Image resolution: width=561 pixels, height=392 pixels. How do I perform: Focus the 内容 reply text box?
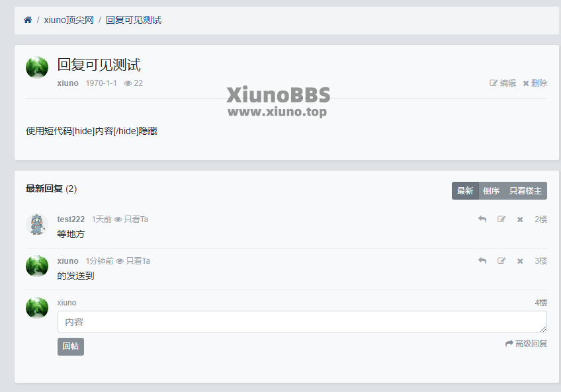pyautogui.click(x=302, y=322)
